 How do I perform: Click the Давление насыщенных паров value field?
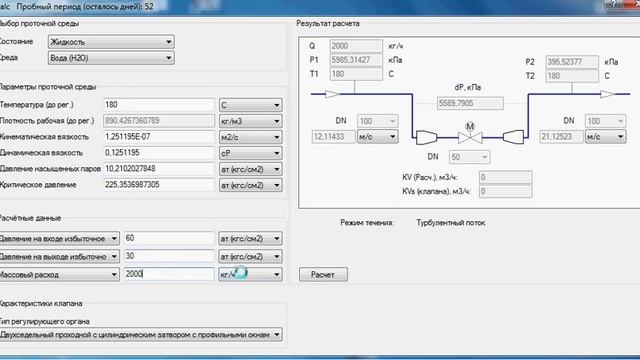(159, 169)
